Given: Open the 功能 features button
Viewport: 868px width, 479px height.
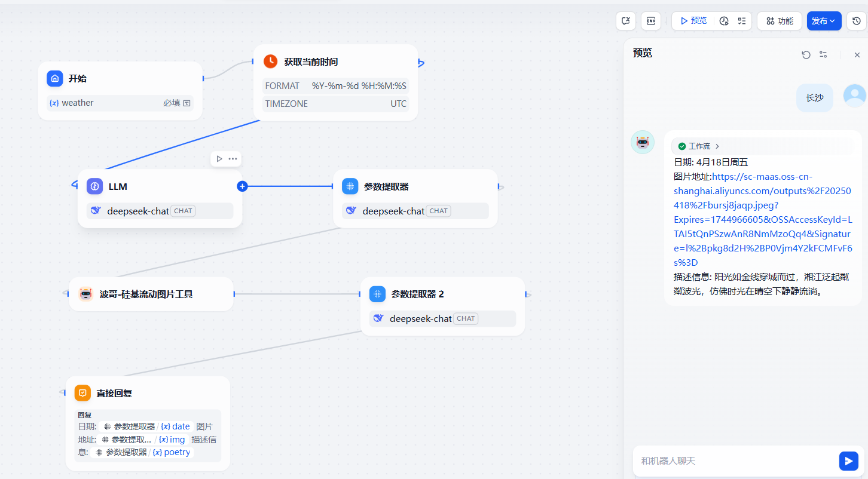Looking at the screenshot, I should (780, 21).
